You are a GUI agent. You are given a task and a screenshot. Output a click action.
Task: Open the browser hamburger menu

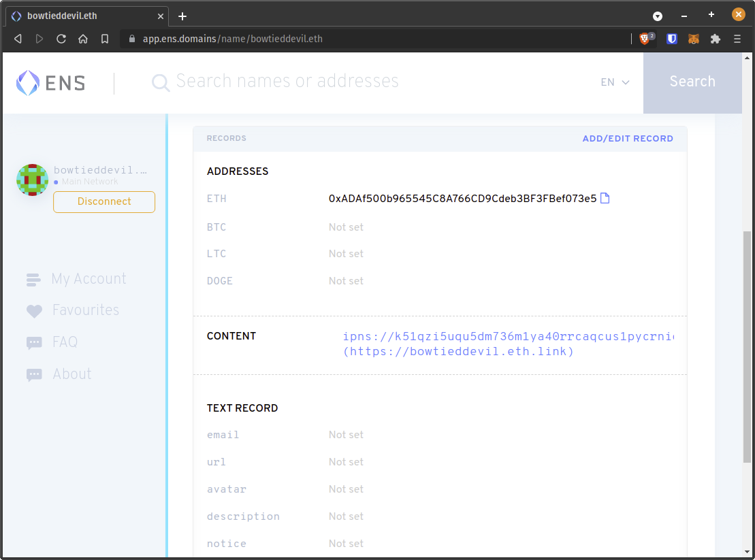click(737, 39)
